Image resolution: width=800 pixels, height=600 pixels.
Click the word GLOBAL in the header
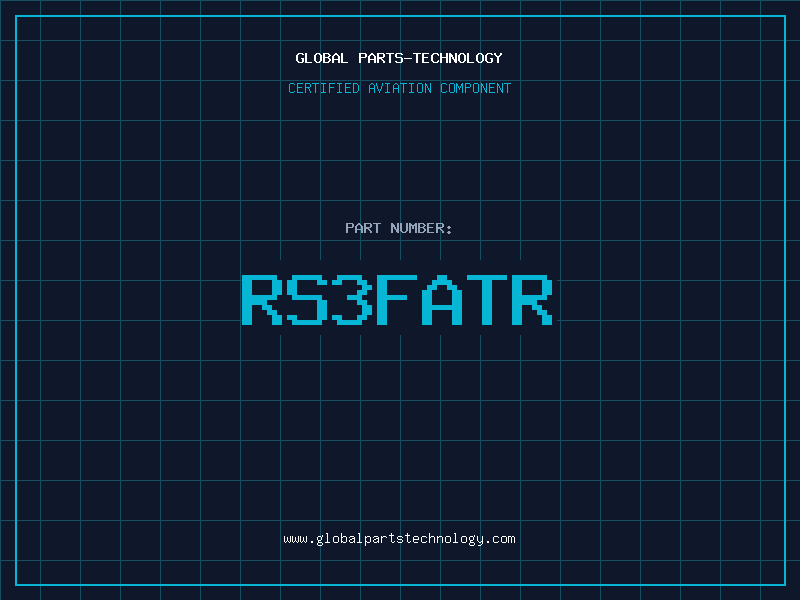321,58
